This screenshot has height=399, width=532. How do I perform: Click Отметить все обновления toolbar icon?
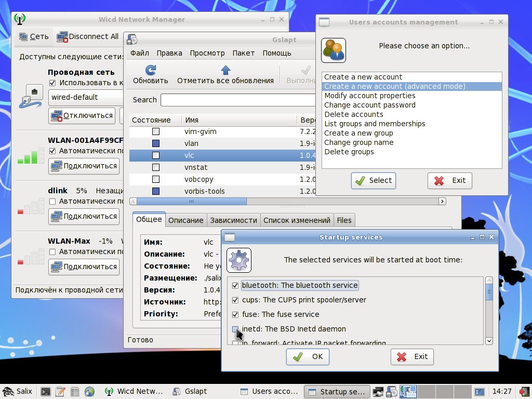tap(225, 70)
